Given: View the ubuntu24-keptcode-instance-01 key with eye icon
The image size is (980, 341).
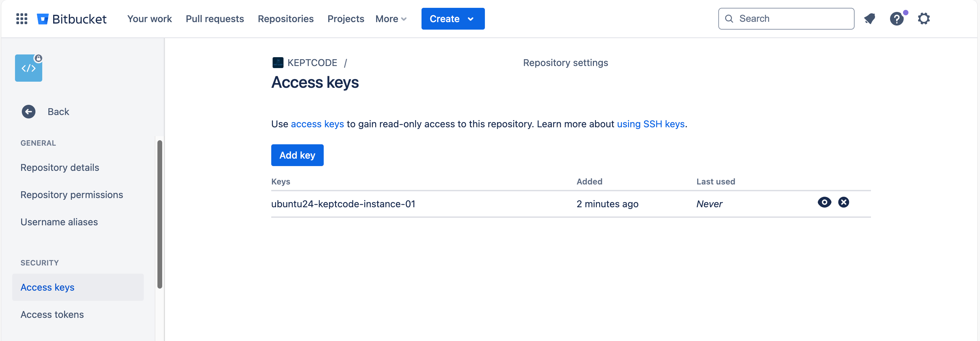Looking at the screenshot, I should pyautogui.click(x=824, y=202).
